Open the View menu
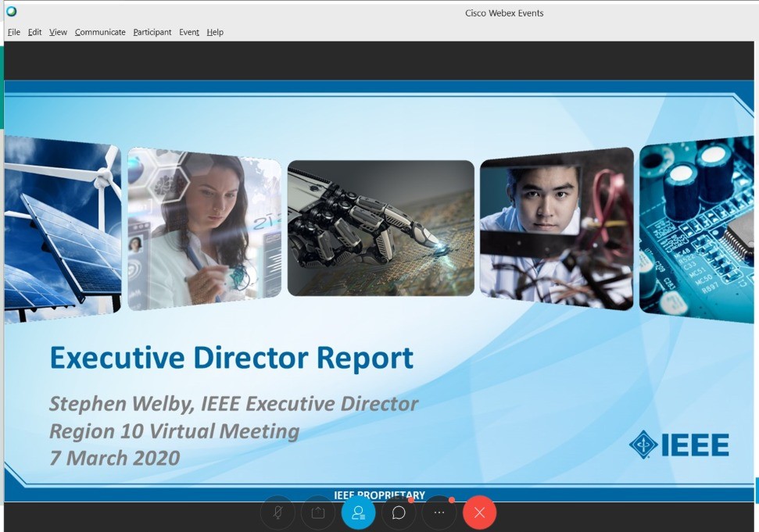 pos(58,32)
